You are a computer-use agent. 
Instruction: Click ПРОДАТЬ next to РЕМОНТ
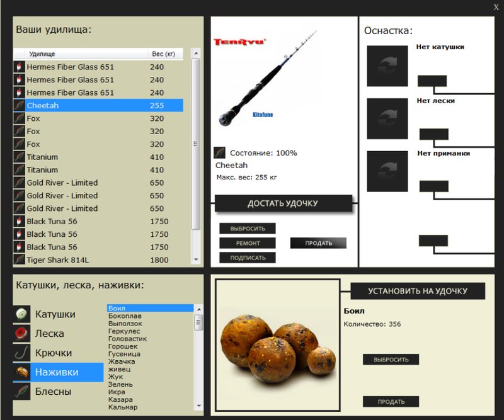point(318,243)
